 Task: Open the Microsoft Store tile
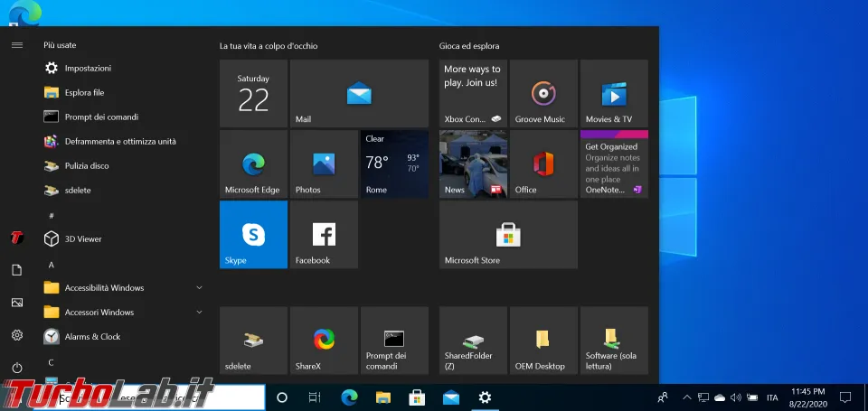(x=508, y=234)
